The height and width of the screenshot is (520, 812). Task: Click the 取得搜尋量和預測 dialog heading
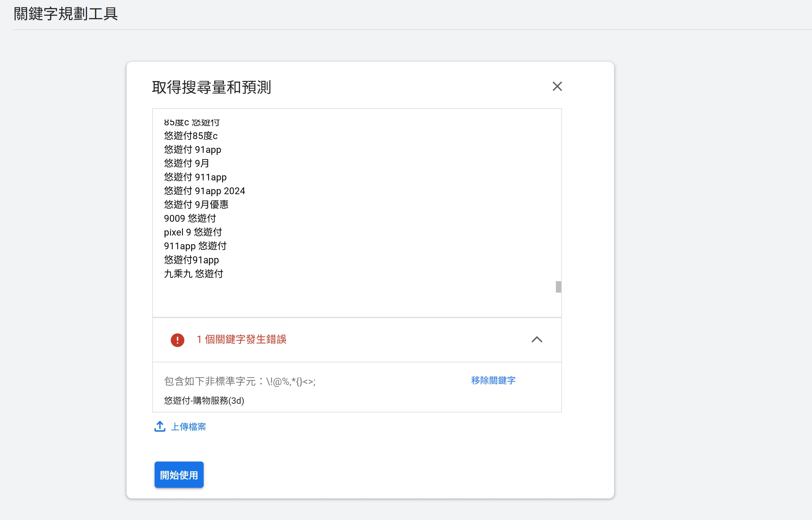click(x=211, y=87)
